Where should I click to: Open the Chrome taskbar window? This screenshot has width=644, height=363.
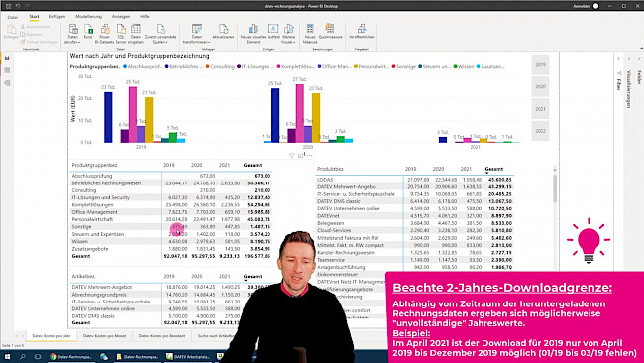coord(70,356)
